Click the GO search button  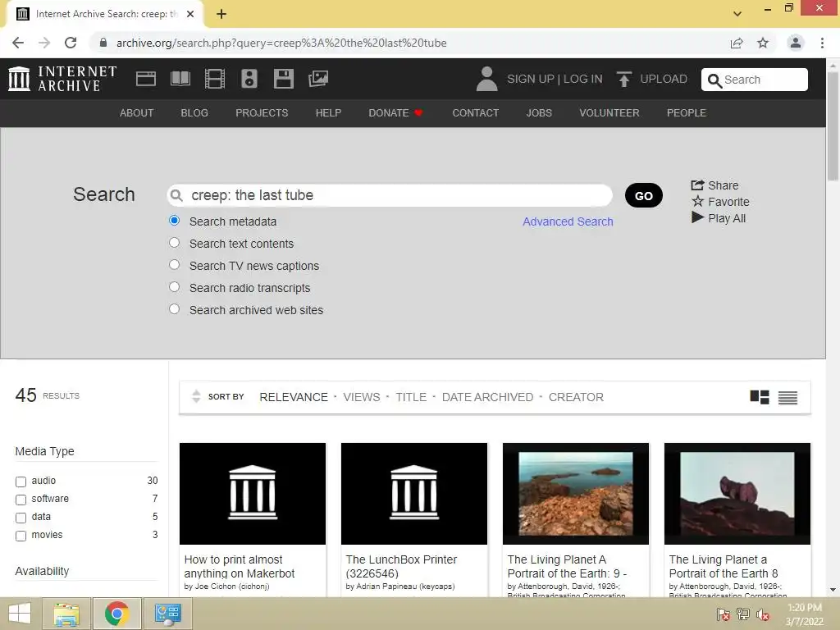click(x=643, y=195)
